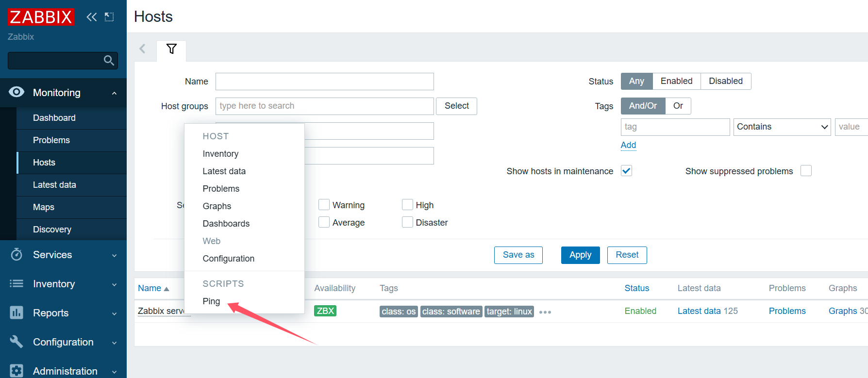
Task: Click the Inventory list icon
Action: point(17,283)
